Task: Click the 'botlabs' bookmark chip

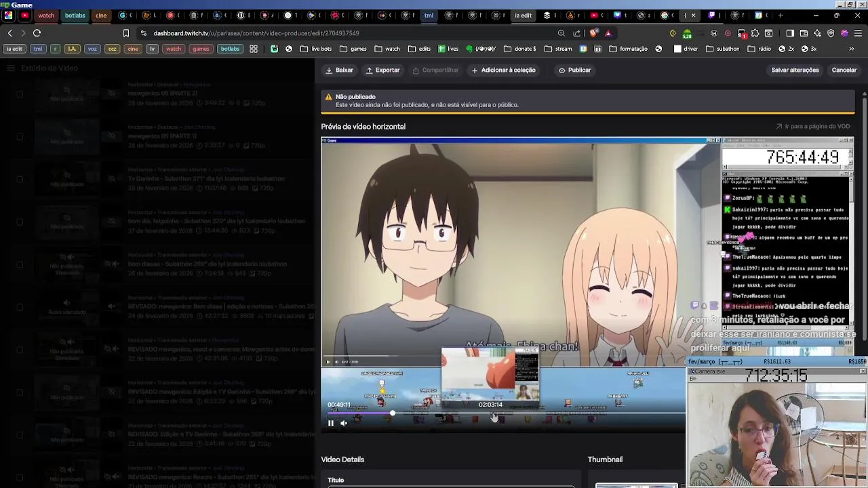Action: pos(230,49)
